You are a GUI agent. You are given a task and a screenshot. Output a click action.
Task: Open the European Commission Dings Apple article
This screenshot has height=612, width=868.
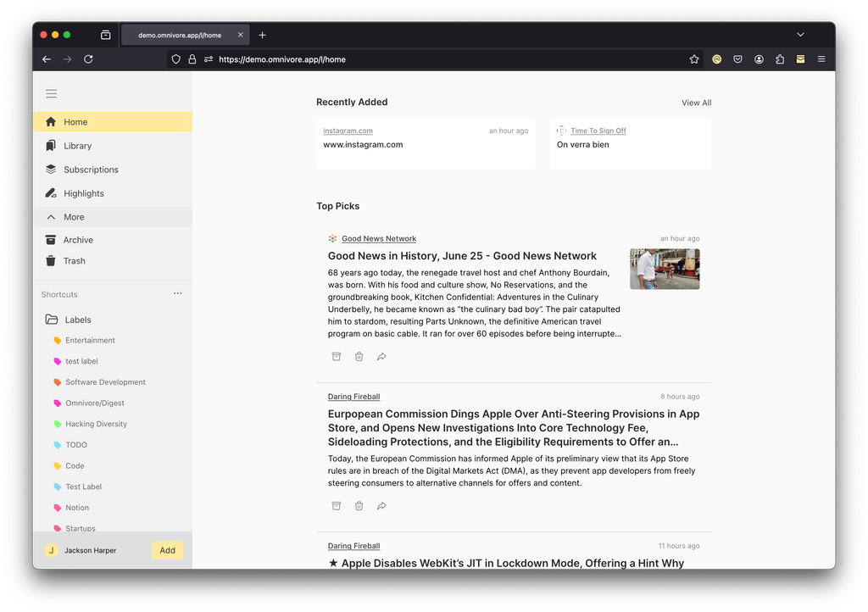[513, 428]
